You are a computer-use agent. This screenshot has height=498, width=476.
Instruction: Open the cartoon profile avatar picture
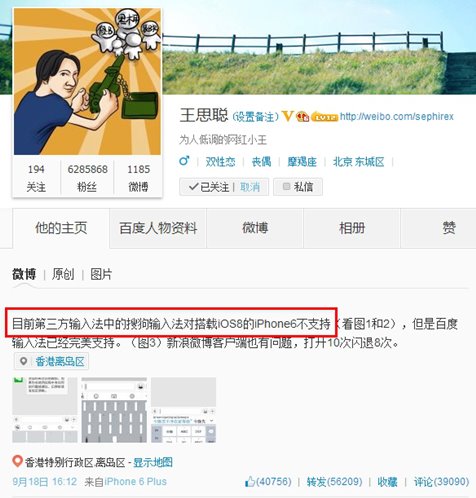click(87, 81)
